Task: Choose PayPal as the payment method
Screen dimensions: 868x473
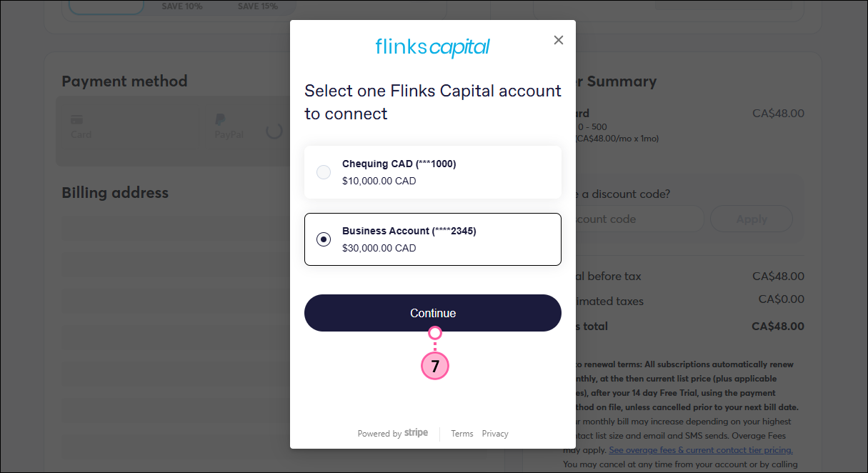Action: pos(227,126)
